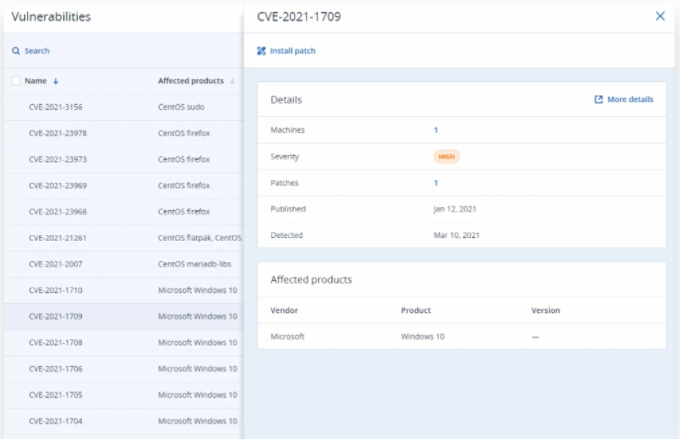The image size is (680, 439).
Task: Select the CVE-2021-1705 row
Action: [x=124, y=395]
